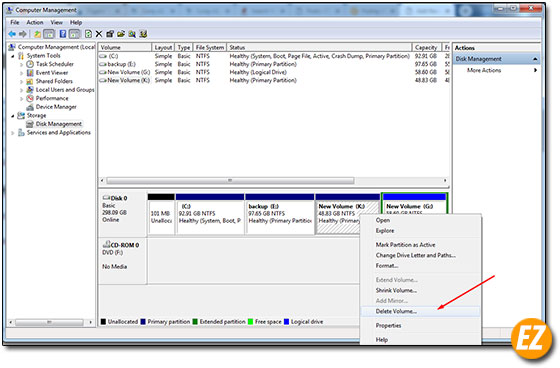Click the CD-ROM 0 drive icon
The image size is (560, 368).
[106, 245]
